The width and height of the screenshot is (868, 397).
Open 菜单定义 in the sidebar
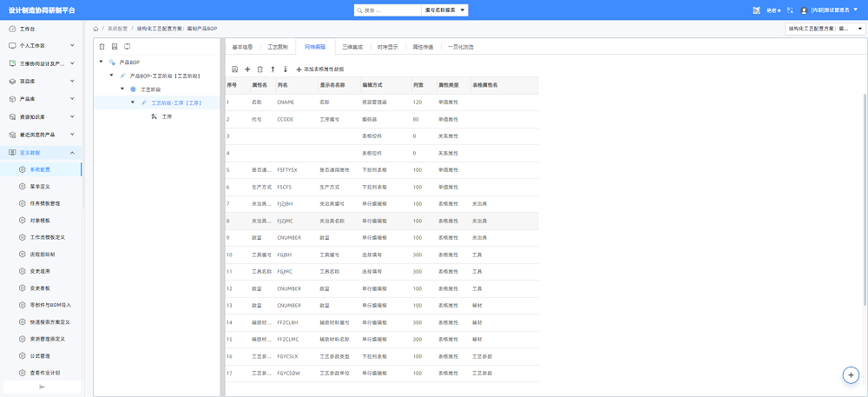click(x=41, y=186)
